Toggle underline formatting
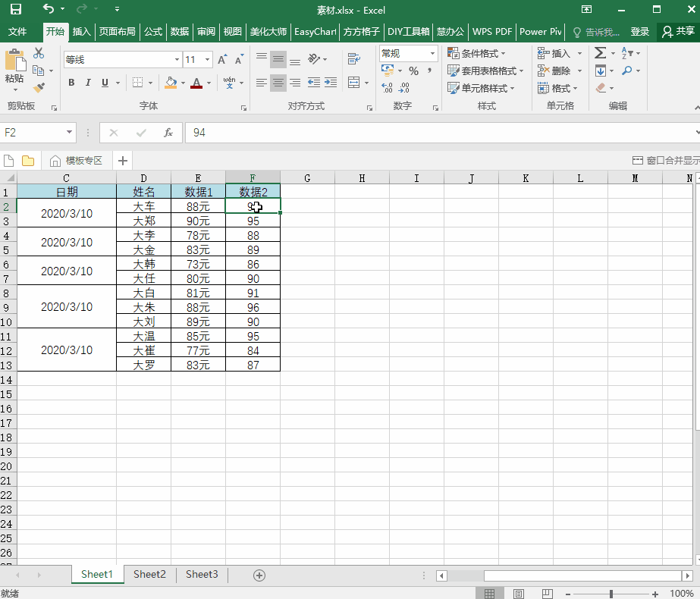700x599 pixels. click(x=105, y=83)
